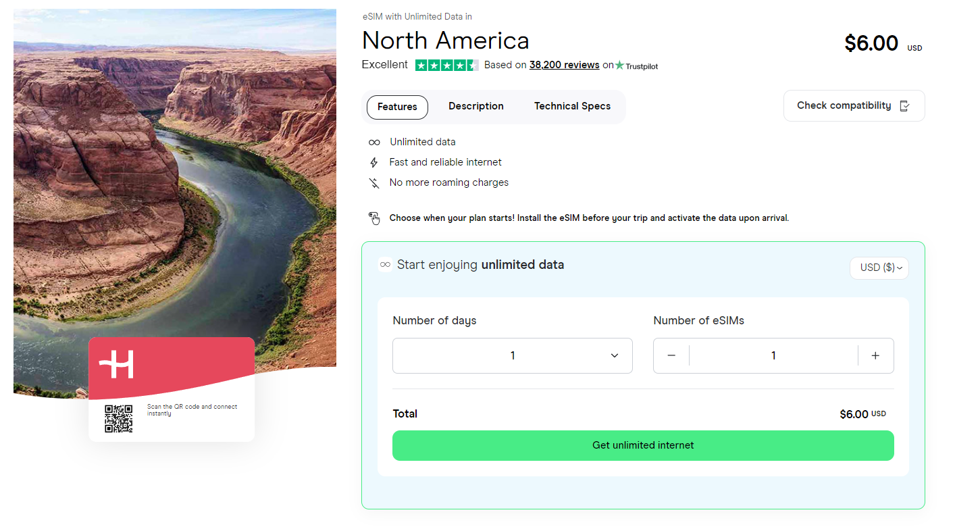Switch to the Technical Specs tab
Image resolution: width=980 pixels, height=527 pixels.
(x=572, y=106)
